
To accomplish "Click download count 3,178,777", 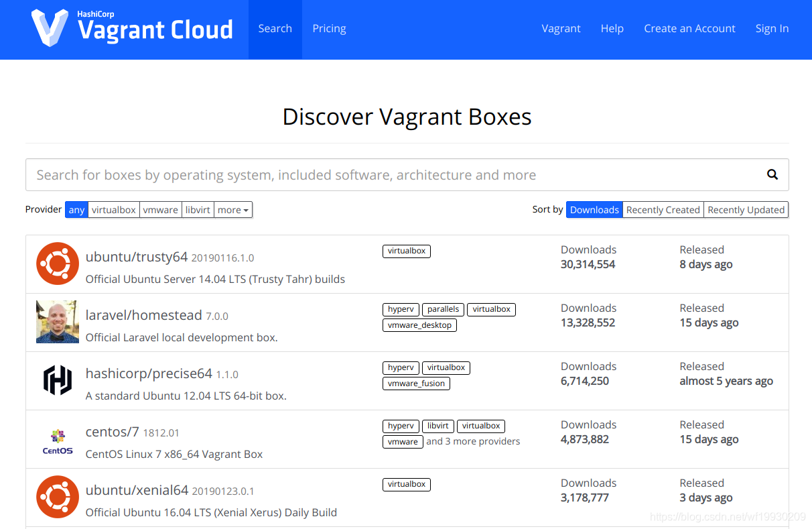I will pyautogui.click(x=585, y=497).
